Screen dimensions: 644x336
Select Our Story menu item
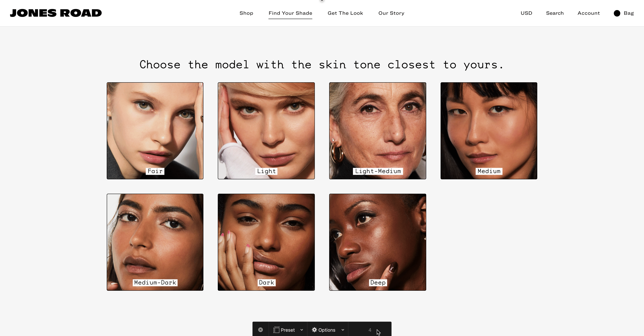click(x=391, y=13)
